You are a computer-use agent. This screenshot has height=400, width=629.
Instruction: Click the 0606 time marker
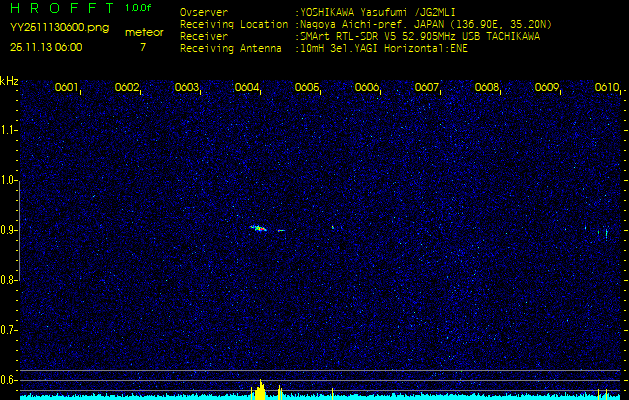pyautogui.click(x=367, y=87)
